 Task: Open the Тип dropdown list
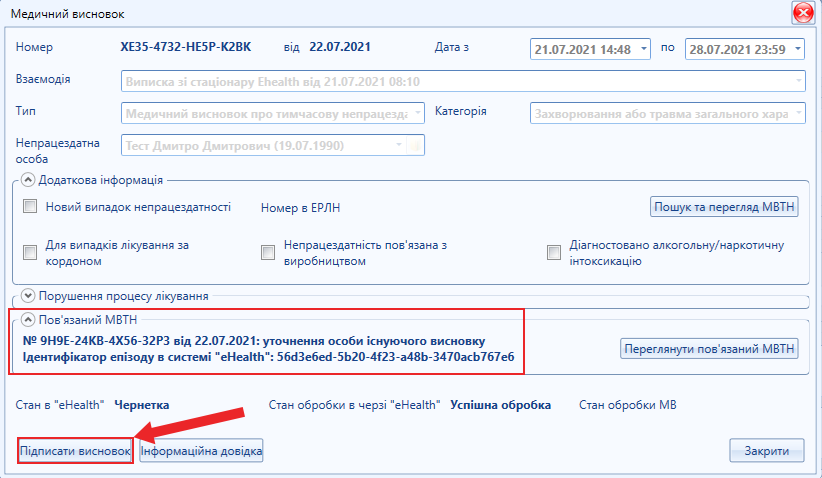(418, 113)
